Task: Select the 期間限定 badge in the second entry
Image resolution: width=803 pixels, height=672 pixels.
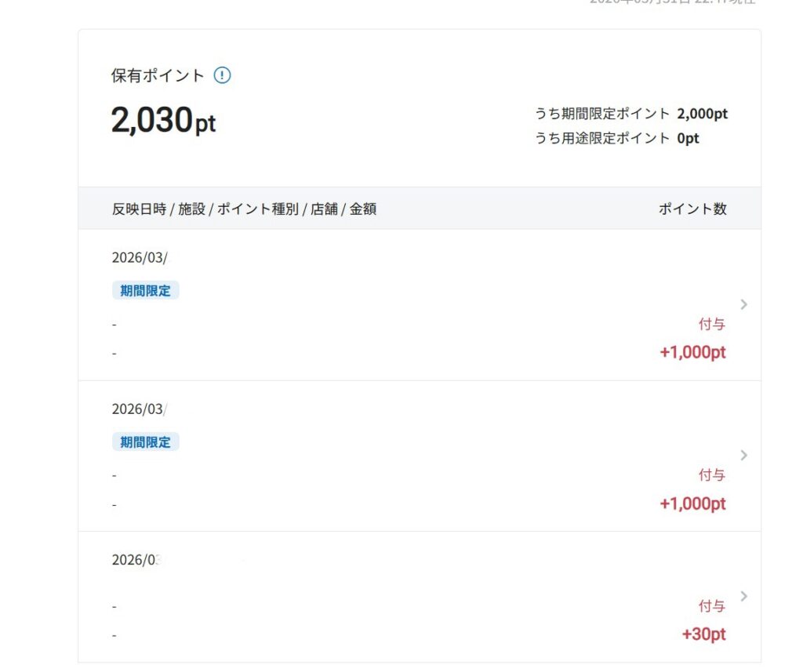Action: click(x=145, y=442)
